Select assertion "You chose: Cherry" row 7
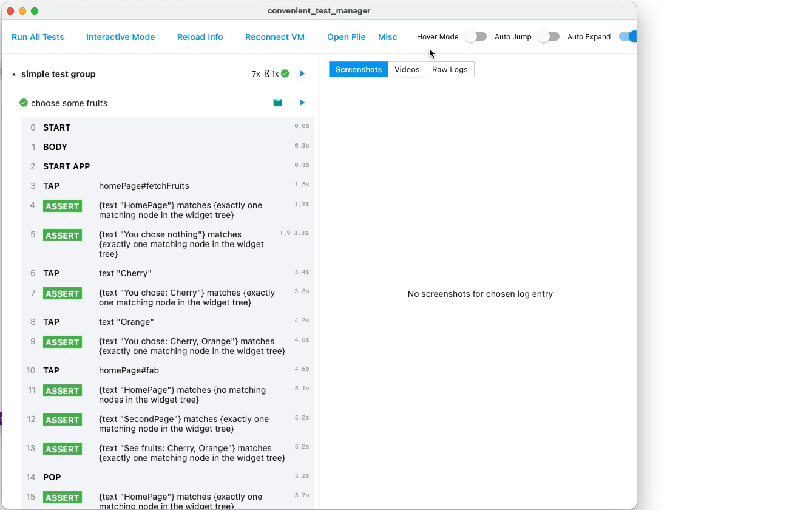Viewport: 812px width, 510px height. (x=167, y=297)
